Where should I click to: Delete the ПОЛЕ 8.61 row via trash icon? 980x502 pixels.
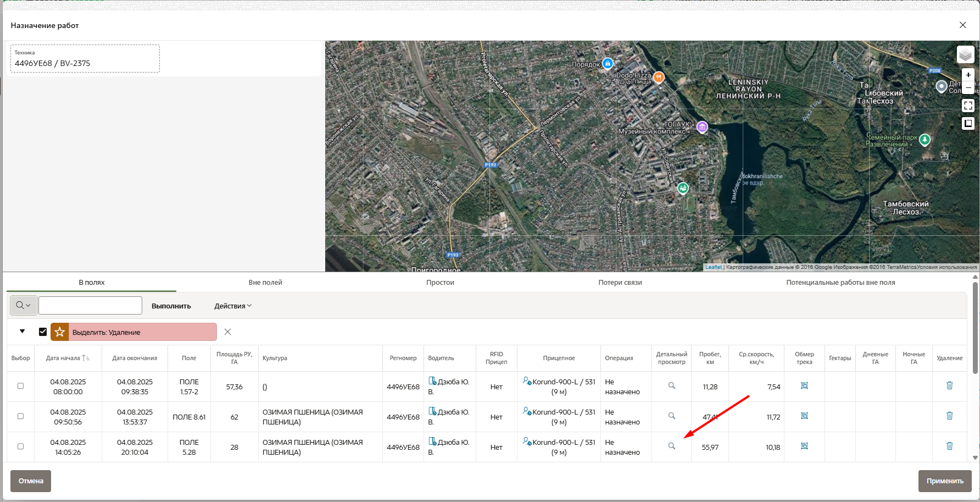(x=949, y=416)
